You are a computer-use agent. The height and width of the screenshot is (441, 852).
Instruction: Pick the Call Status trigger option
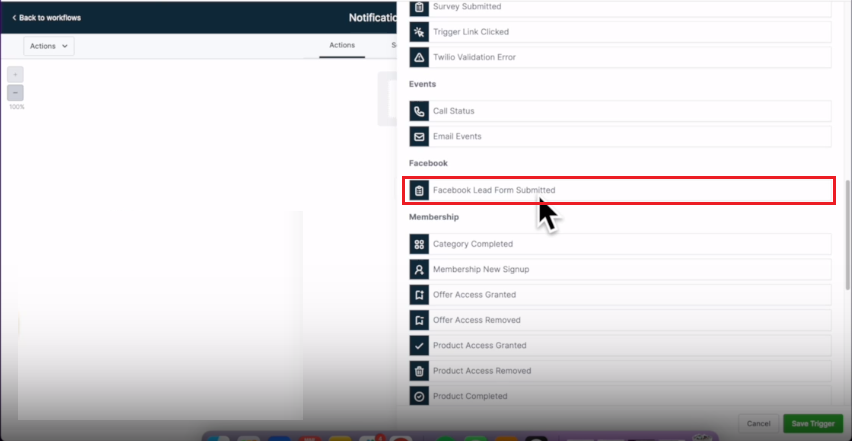click(620, 111)
